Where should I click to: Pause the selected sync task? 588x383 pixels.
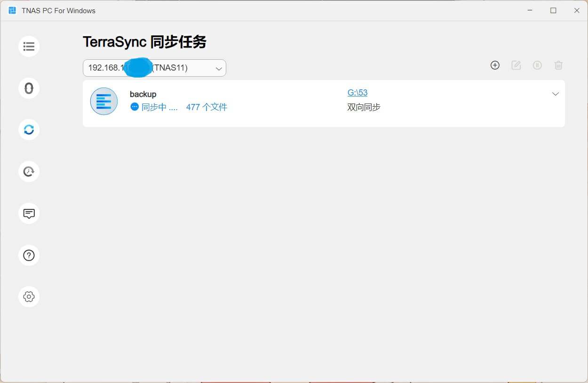537,65
